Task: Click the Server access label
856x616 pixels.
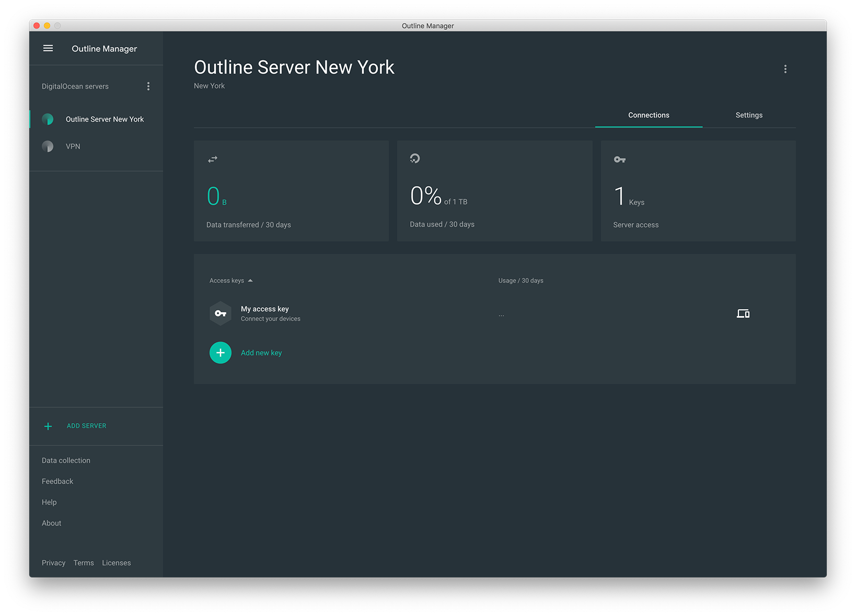Action: pyautogui.click(x=636, y=225)
